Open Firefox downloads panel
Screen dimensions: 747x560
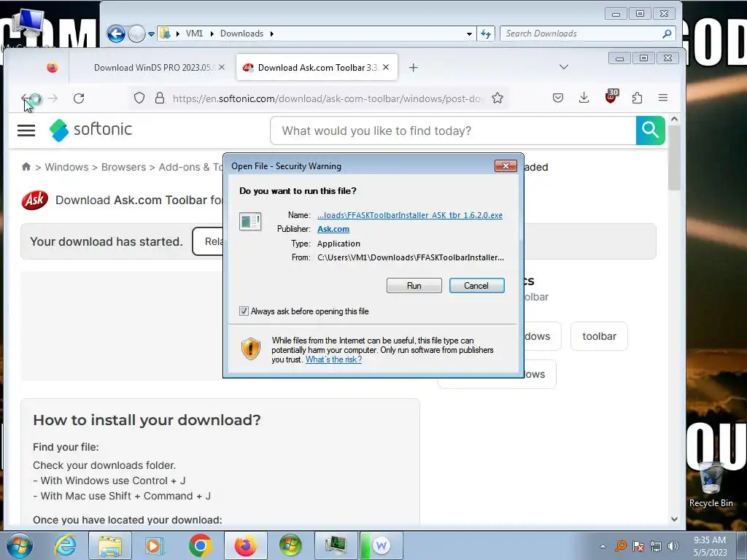point(584,98)
